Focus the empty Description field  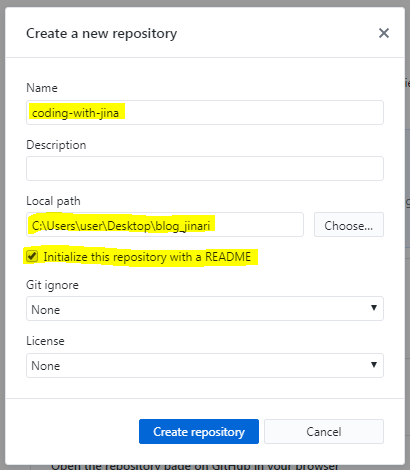(205, 169)
